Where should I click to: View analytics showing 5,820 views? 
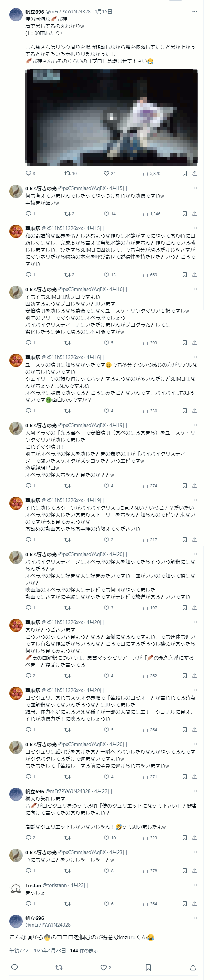(151, 173)
